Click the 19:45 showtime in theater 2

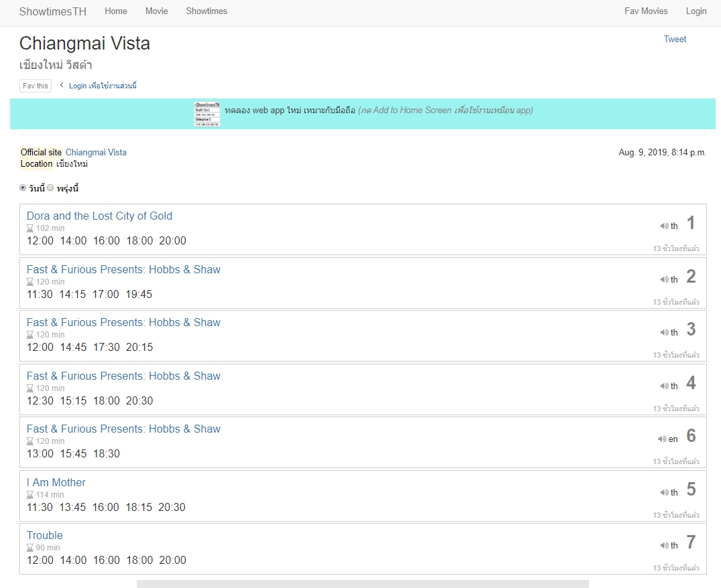click(139, 294)
